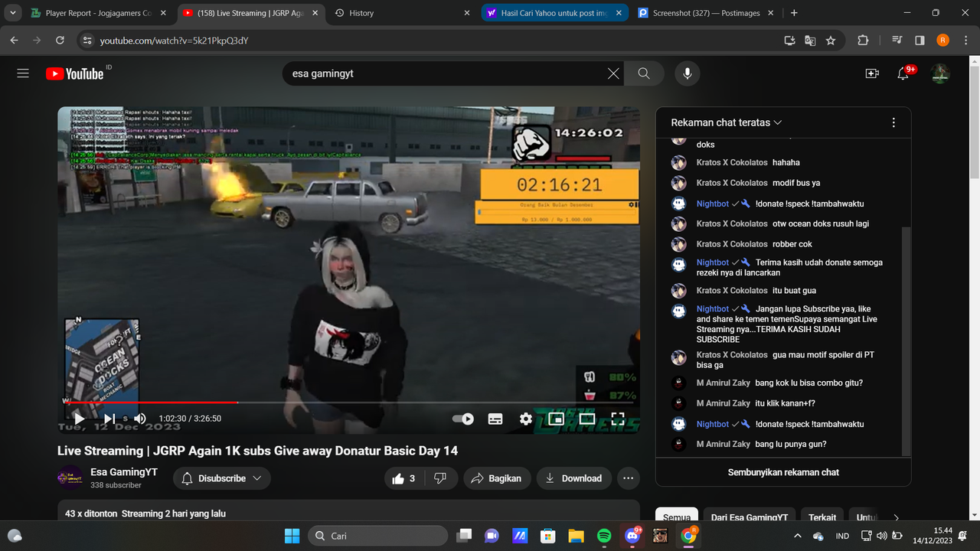This screenshot has width=980, height=551.
Task: Open the Esa GamingYT channel name
Action: (x=124, y=472)
